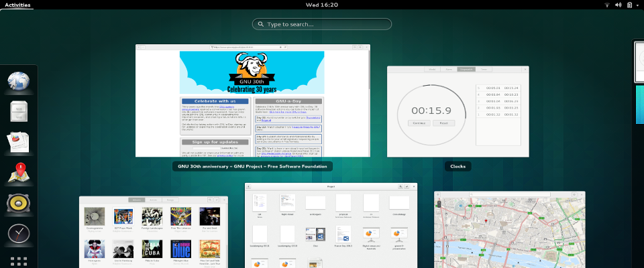This screenshot has height=268, width=644.
Task: Click the reload icon in address bar
Action: click(x=285, y=47)
